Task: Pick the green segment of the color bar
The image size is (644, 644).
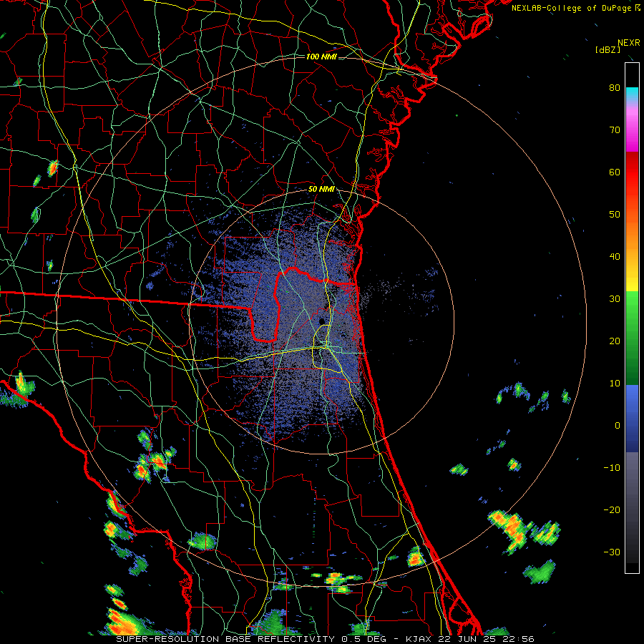Action: [632, 338]
